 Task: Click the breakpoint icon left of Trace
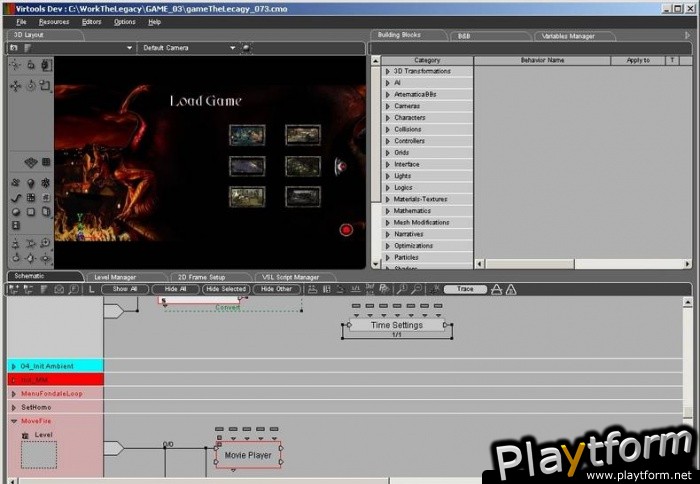(x=435, y=289)
